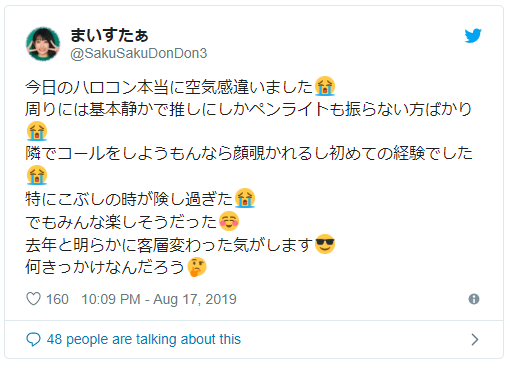Click the speech bubble conversation icon
Viewport: 510px width, 368px height.
point(33,339)
